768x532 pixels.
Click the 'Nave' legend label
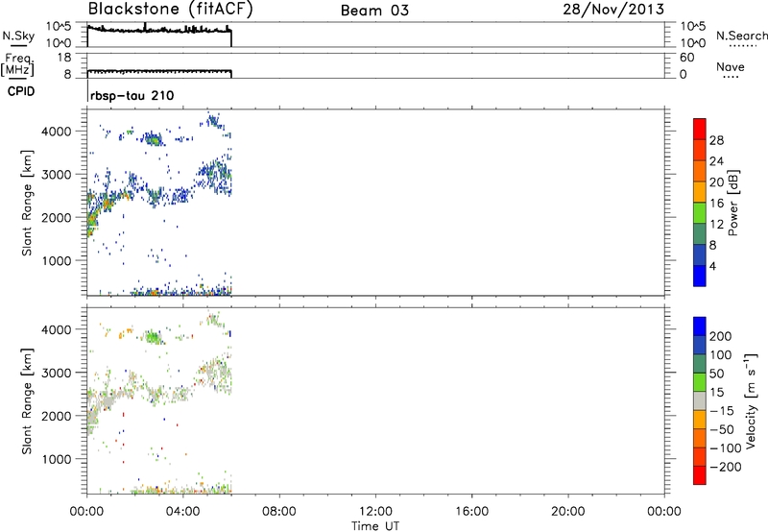point(731,66)
